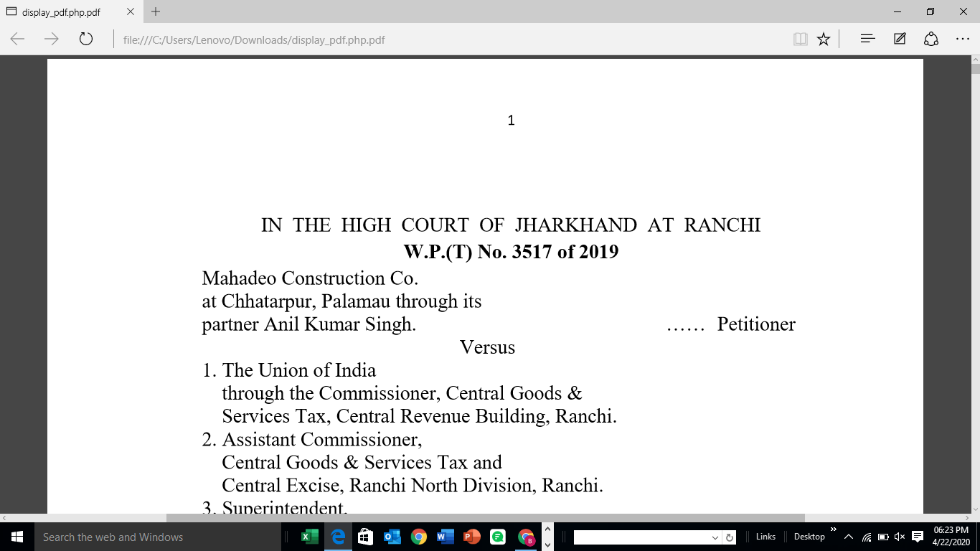Launch PowerPoint from the taskbar
Viewport: 980px width, 551px height.
click(471, 537)
